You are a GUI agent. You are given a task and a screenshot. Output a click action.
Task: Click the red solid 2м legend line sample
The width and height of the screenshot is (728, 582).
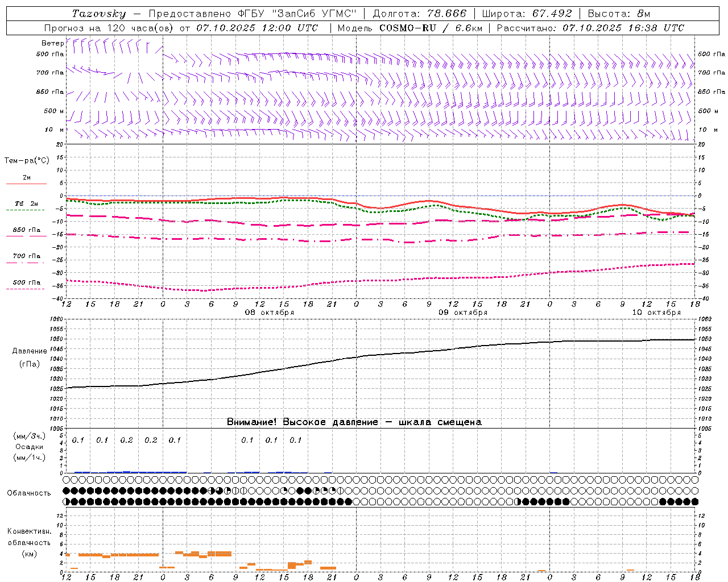click(x=26, y=184)
